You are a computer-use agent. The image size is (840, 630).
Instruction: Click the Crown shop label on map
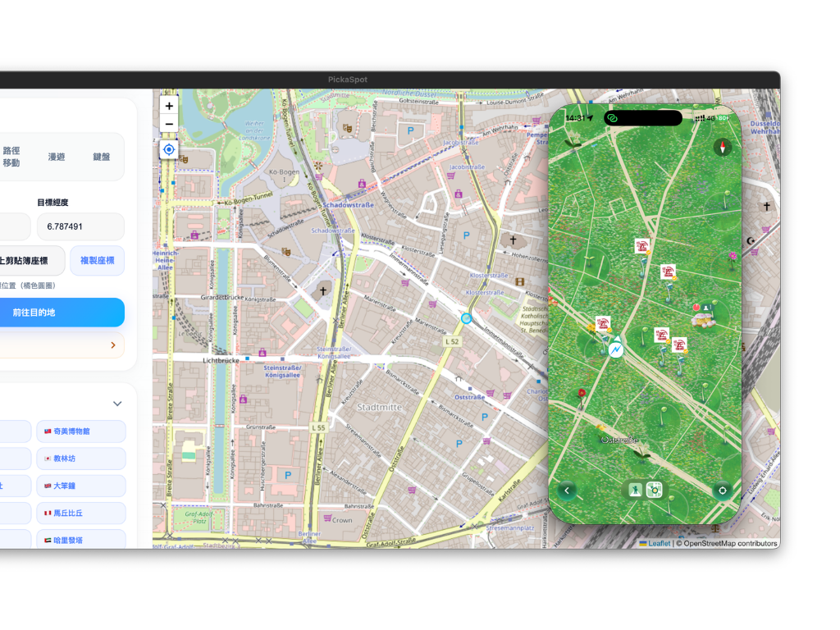pyautogui.click(x=342, y=519)
